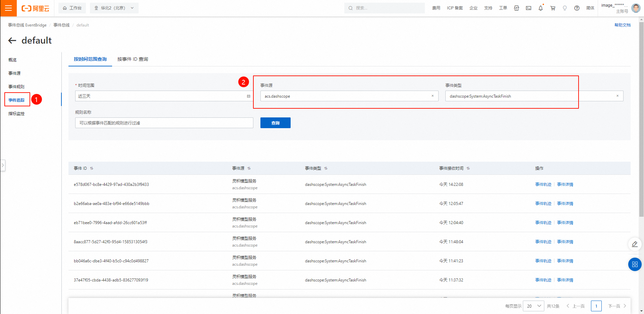
Task: Select 概览 in the sidebar
Action: tap(12, 60)
